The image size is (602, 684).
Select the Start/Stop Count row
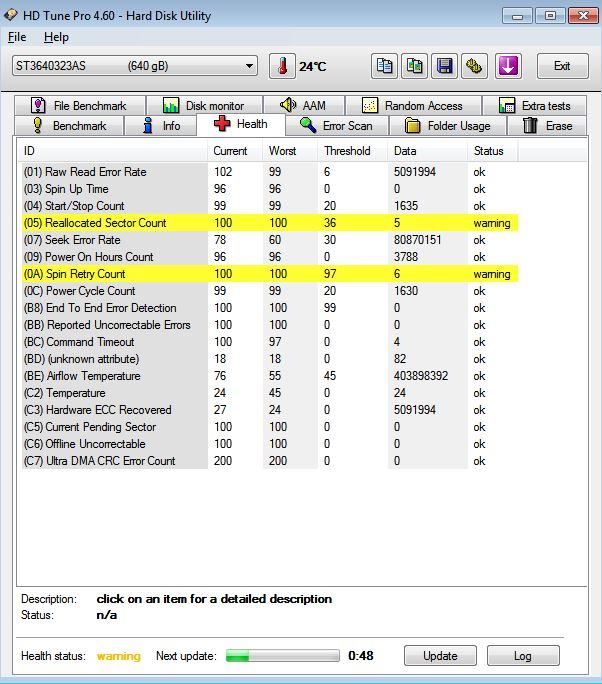tap(270, 206)
